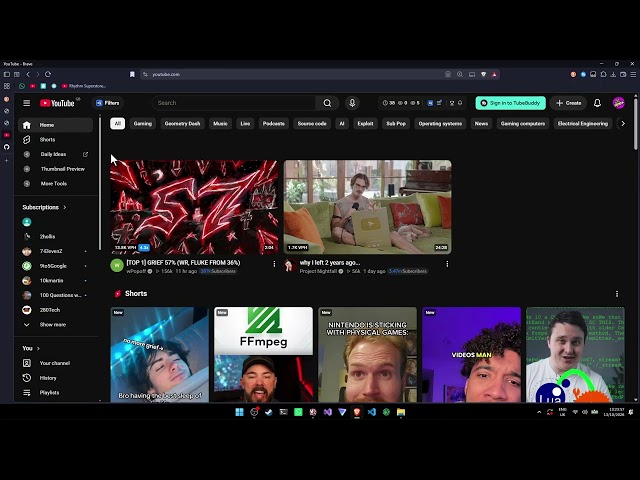This screenshot has width=640, height=480.
Task: Select the Music filter chip
Action: click(220, 124)
